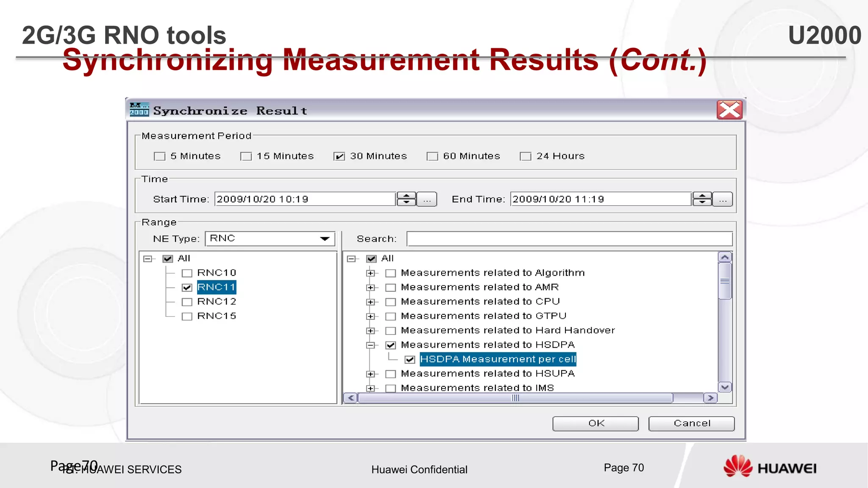Open the End Time date picker button
This screenshot has height=488, width=868.
[x=723, y=199]
